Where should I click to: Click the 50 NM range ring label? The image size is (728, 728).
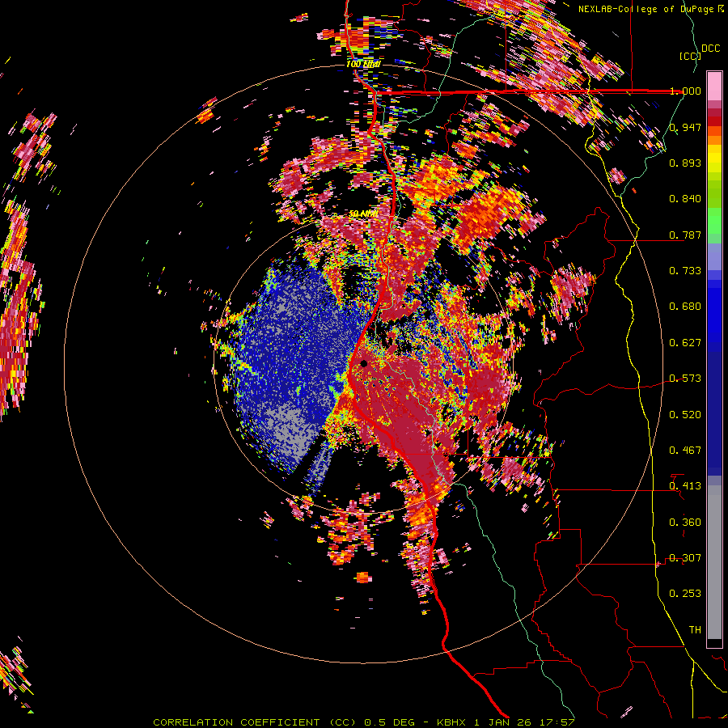pos(363,214)
